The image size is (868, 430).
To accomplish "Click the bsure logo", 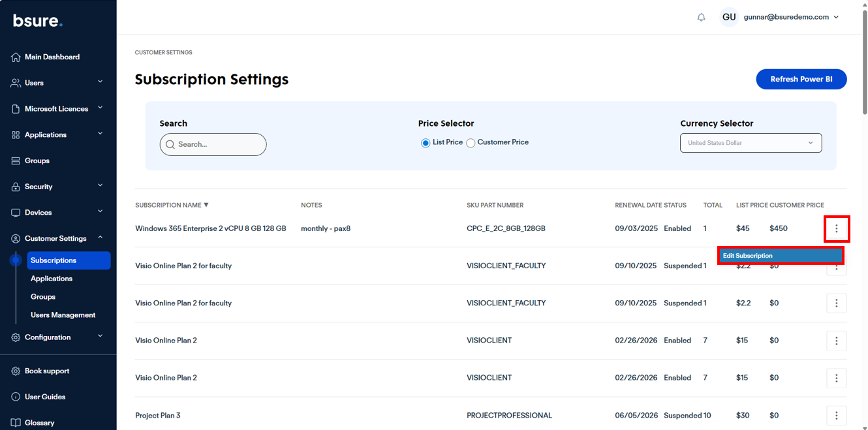I will [x=38, y=21].
